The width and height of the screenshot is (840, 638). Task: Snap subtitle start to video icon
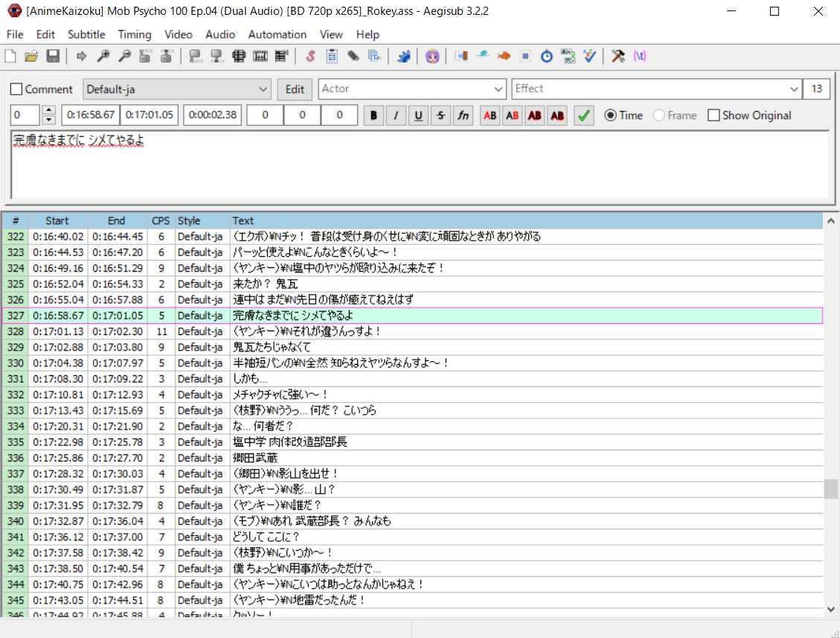coord(196,56)
